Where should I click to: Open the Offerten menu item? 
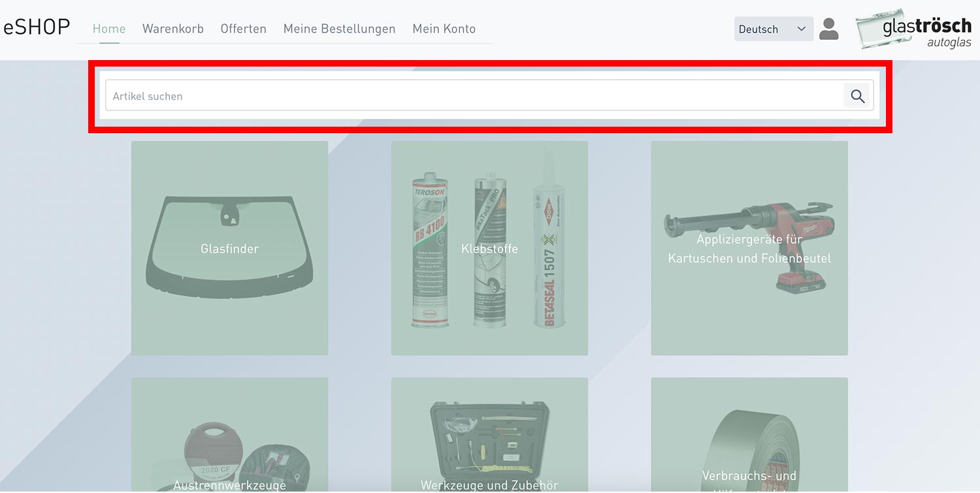point(243,29)
